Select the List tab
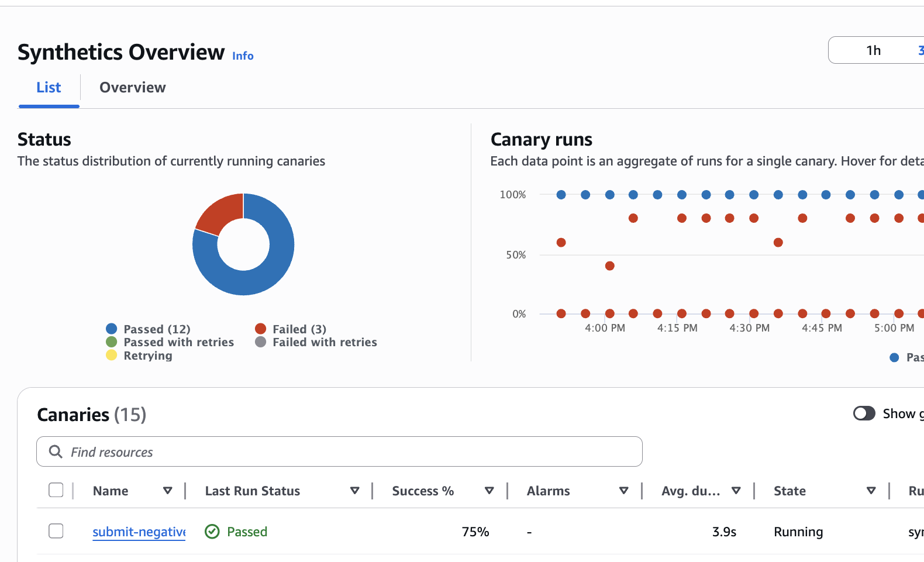The height and width of the screenshot is (562, 924). coord(49,88)
